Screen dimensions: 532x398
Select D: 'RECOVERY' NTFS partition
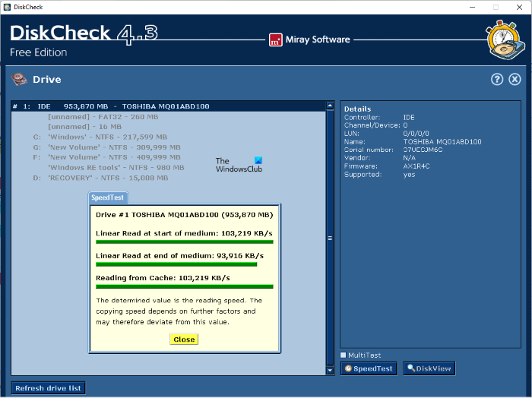[100, 178]
